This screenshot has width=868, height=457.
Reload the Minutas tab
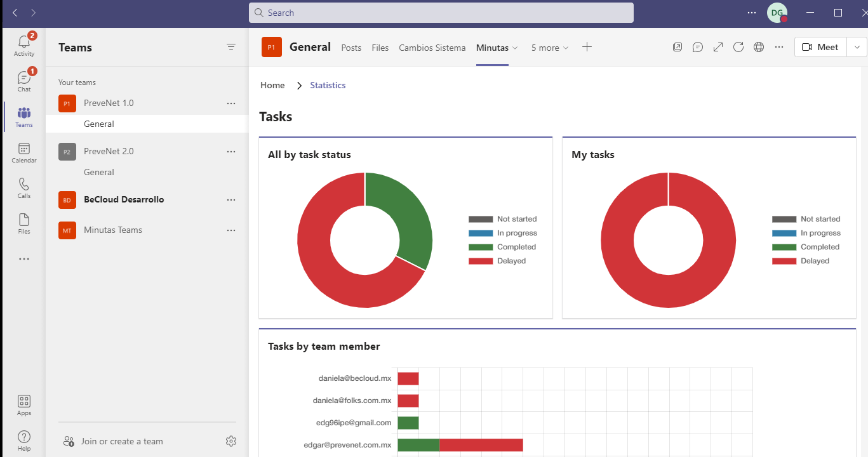pyautogui.click(x=738, y=47)
